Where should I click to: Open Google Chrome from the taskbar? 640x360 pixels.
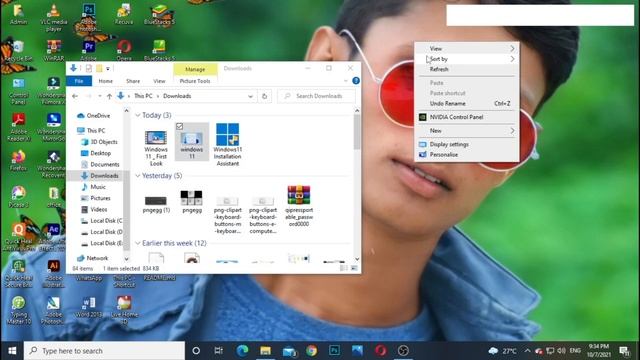point(311,351)
